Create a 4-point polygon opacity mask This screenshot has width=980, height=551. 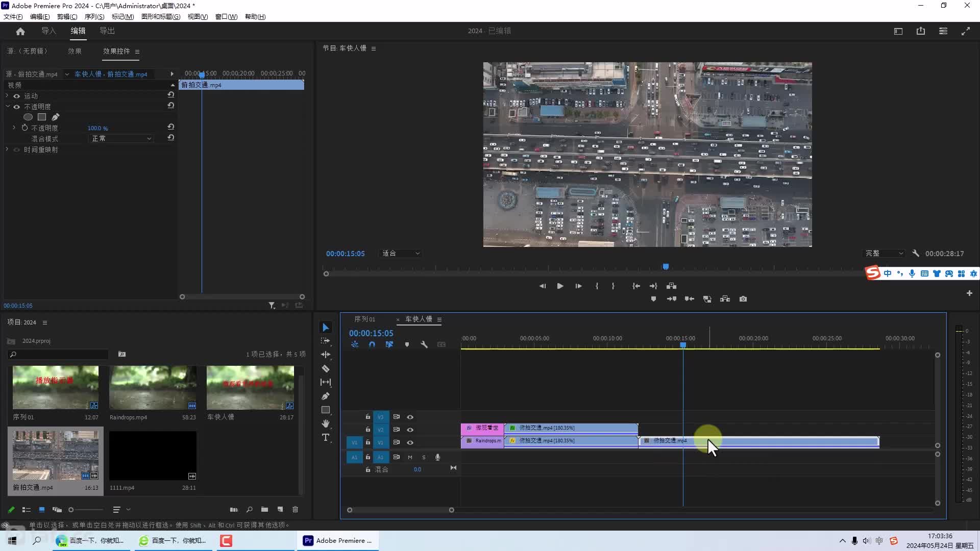[x=42, y=117]
